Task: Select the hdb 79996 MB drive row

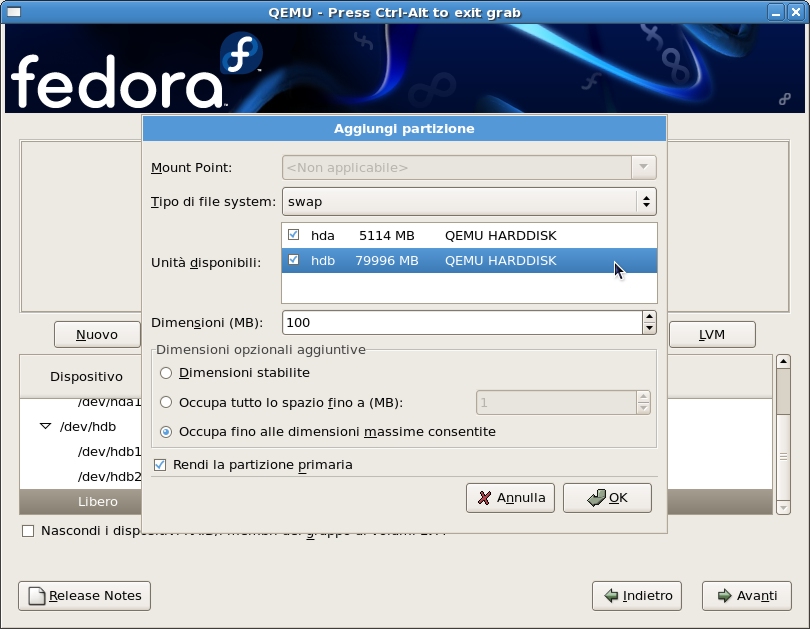Action: coord(469,260)
